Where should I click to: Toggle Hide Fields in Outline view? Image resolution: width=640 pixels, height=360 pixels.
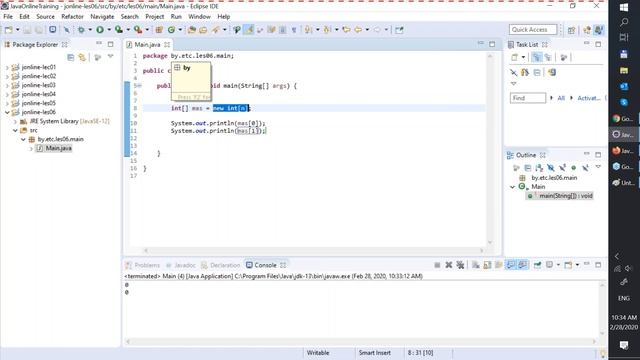[x=550, y=168]
